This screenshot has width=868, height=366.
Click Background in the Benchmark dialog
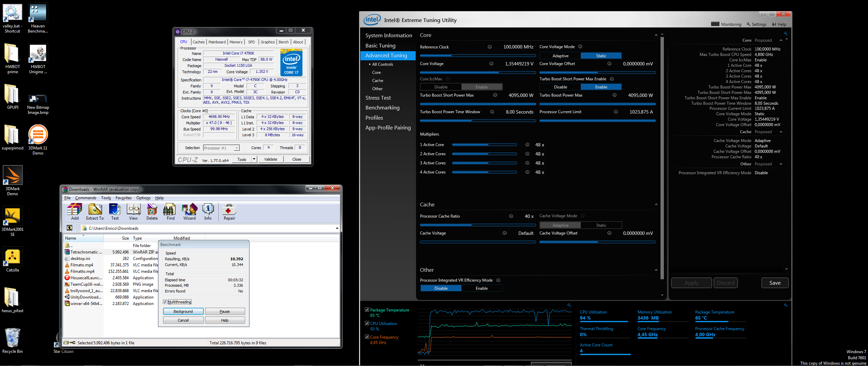(x=183, y=311)
